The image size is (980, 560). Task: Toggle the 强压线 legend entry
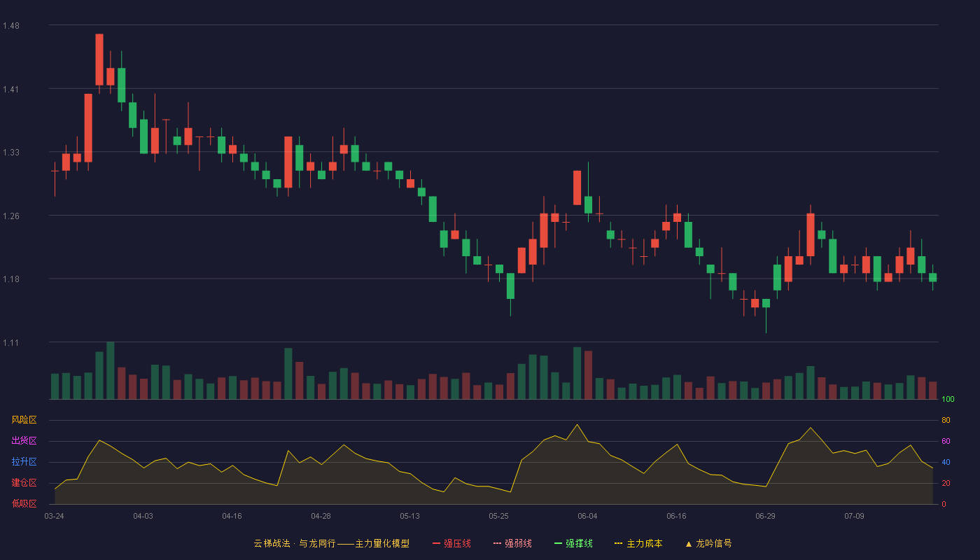pos(451,543)
